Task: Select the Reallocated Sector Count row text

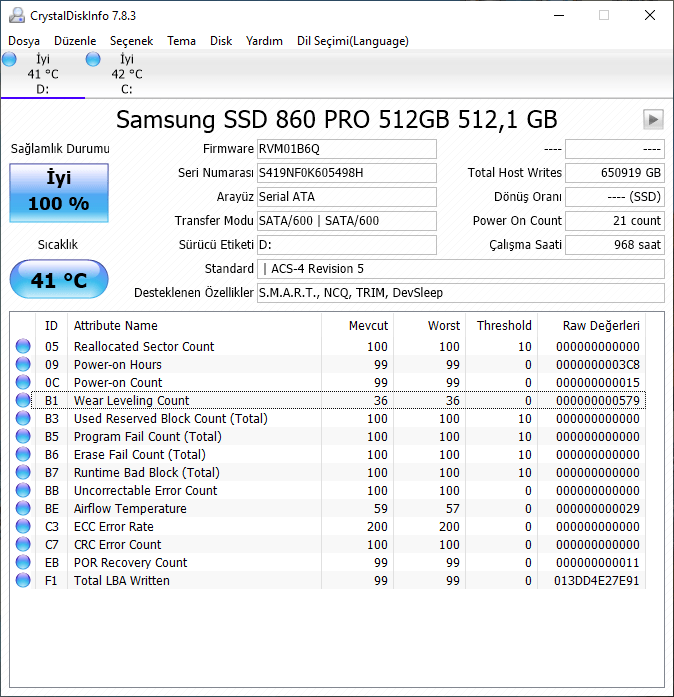Action: [x=144, y=346]
